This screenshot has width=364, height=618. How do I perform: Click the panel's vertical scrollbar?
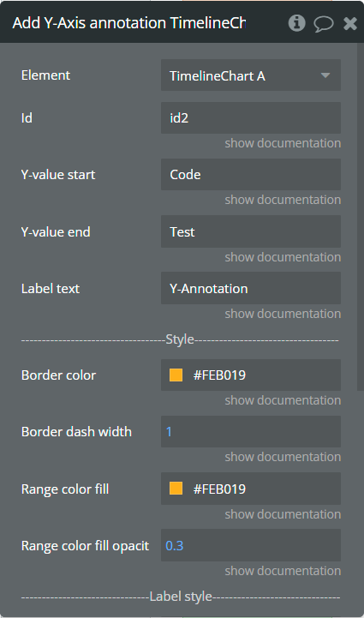pos(361,217)
